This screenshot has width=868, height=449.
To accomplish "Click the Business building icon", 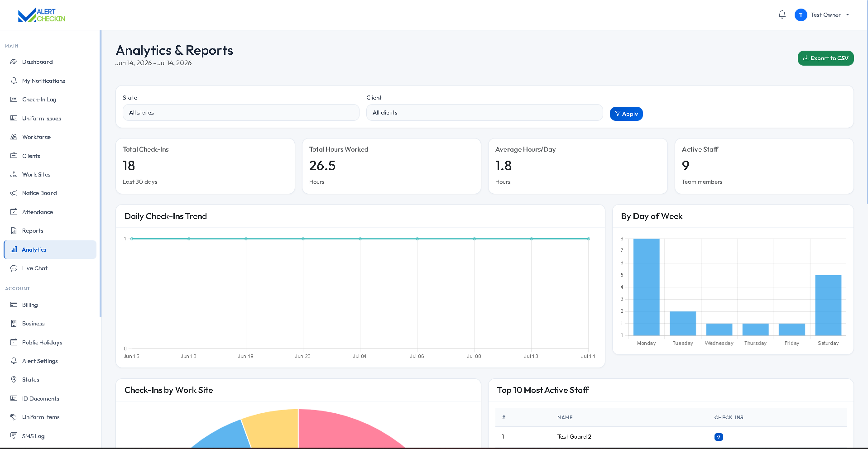I will (x=14, y=324).
